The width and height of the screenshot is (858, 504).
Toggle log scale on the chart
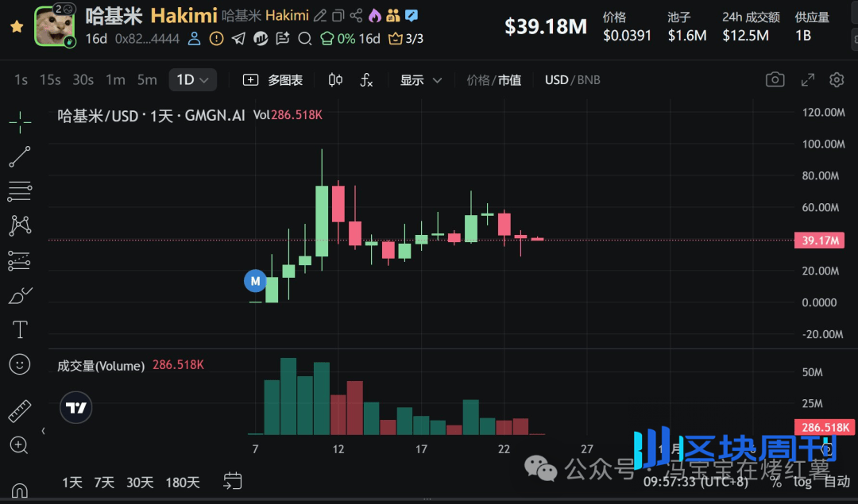(802, 482)
